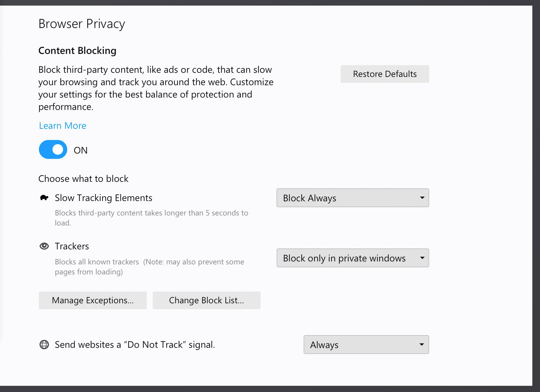Click the 'Choose what to block' subheading
540x392 pixels.
click(x=83, y=179)
